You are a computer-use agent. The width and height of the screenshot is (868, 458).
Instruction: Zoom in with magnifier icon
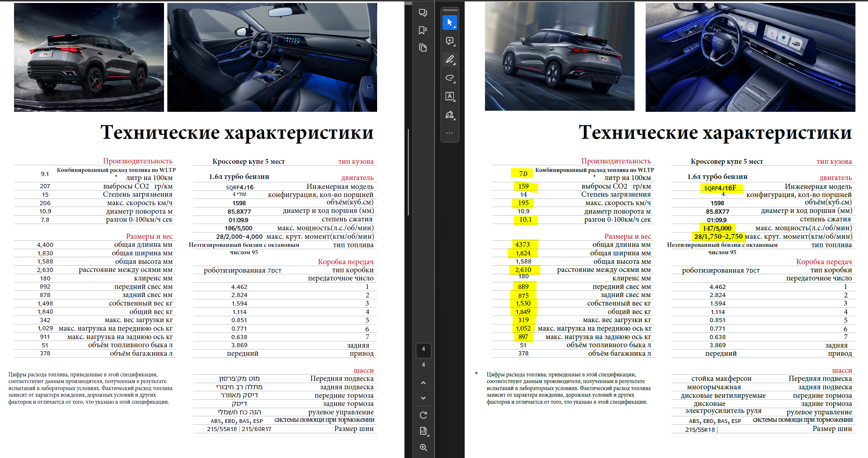(x=423, y=448)
